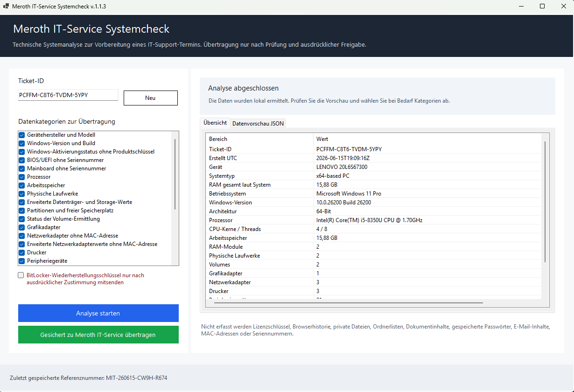
Task: Click the Analyse abgeschlossen heading
Action: click(x=244, y=88)
